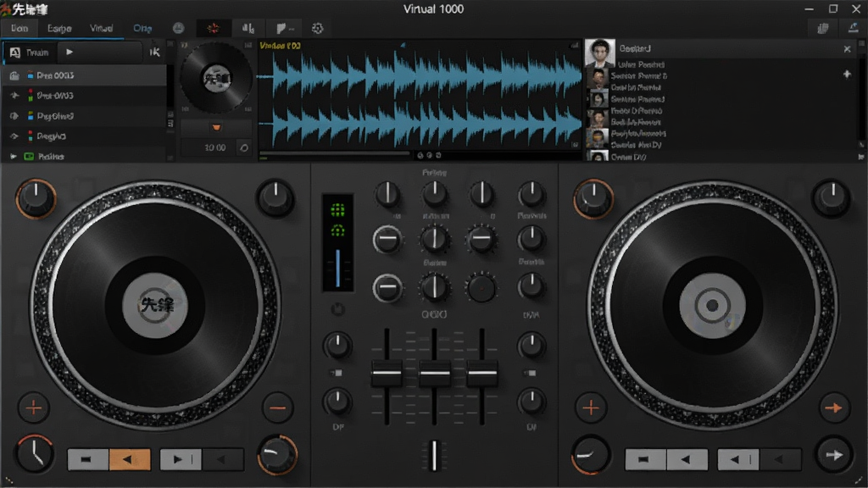This screenshot has width=868, height=488.
Task: Click the right deck jog wheel platter
Action: [712, 305]
